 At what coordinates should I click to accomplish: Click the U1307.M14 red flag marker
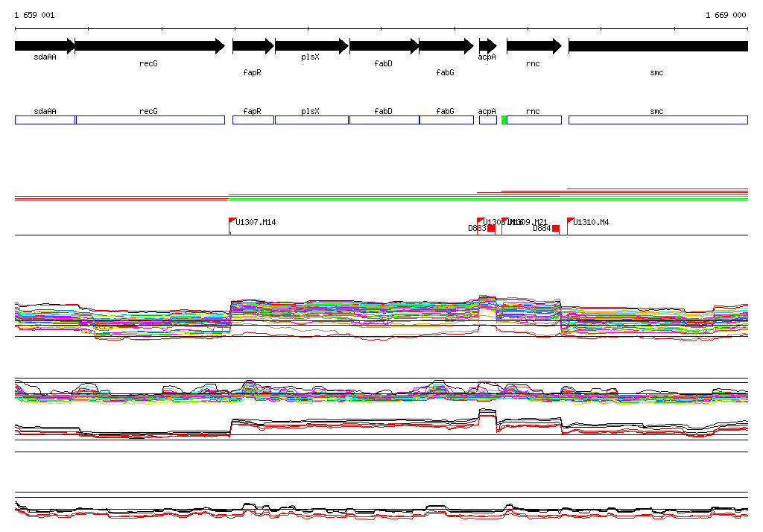pos(232,221)
